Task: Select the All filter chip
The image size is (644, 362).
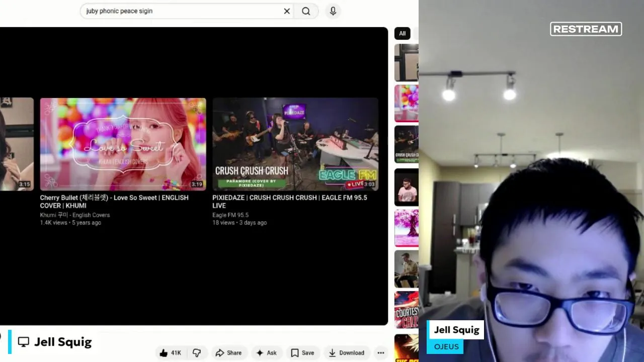Action: pyautogui.click(x=403, y=34)
